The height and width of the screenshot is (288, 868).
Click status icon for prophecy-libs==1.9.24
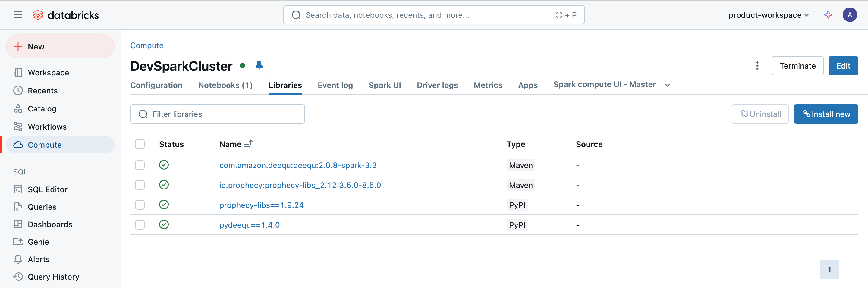(x=164, y=205)
